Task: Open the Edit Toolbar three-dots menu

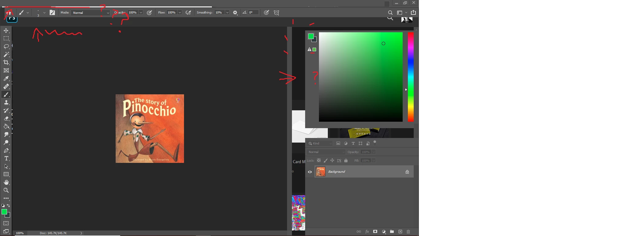Action: pos(6,199)
